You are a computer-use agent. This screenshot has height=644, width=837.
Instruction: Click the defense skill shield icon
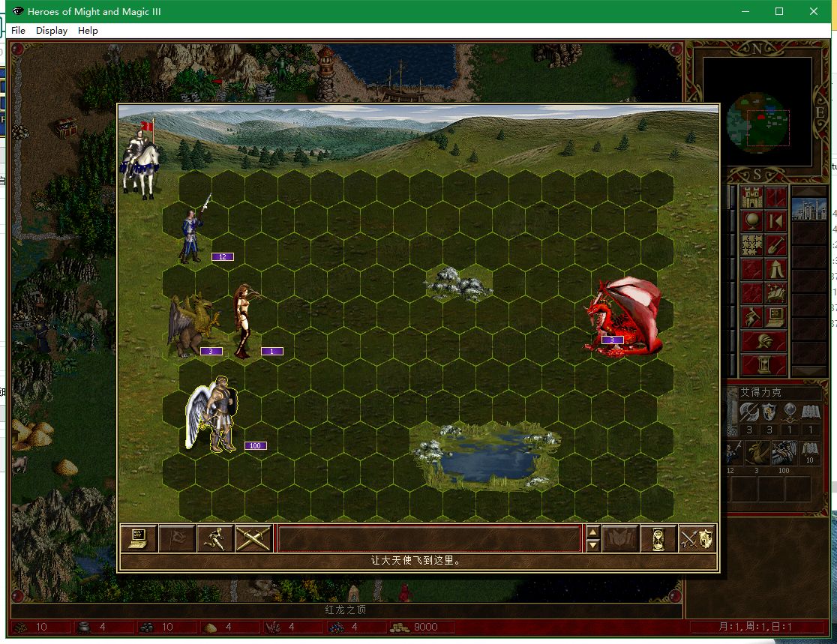769,412
